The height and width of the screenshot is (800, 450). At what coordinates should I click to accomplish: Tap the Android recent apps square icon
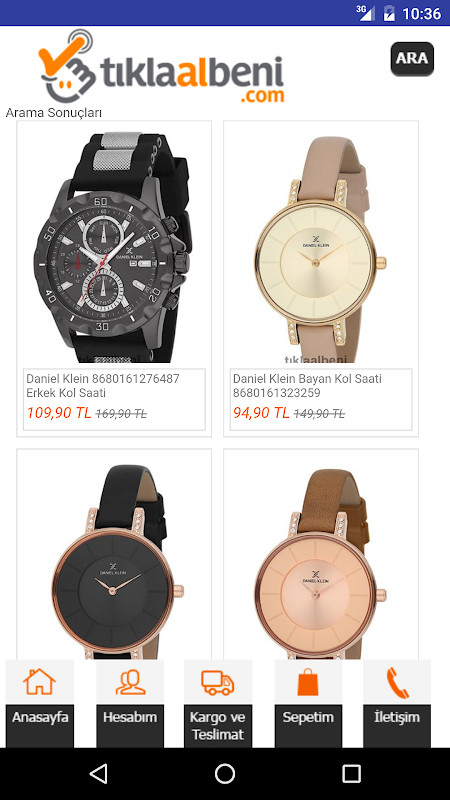(352, 773)
